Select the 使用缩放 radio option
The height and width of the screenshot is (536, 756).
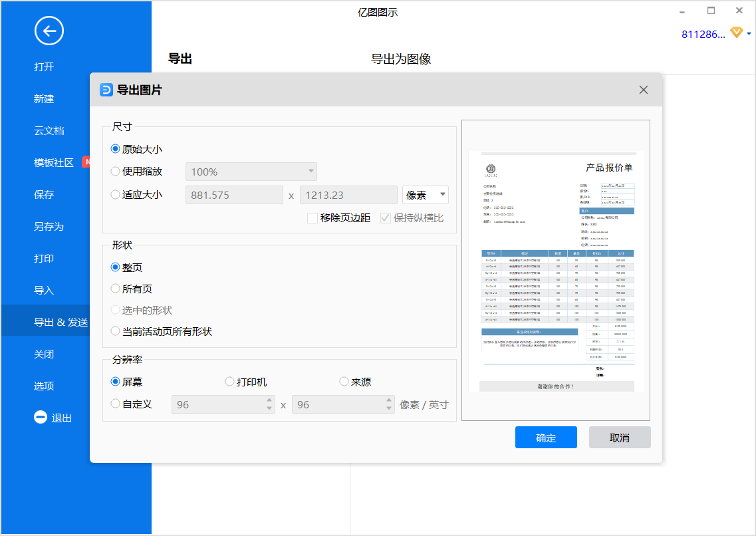pos(115,171)
